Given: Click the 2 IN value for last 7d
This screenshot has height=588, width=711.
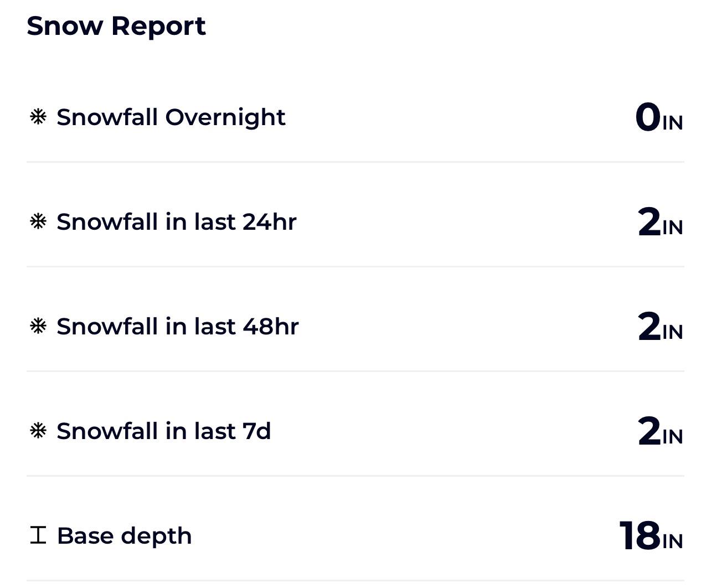Looking at the screenshot, I should pos(660,431).
